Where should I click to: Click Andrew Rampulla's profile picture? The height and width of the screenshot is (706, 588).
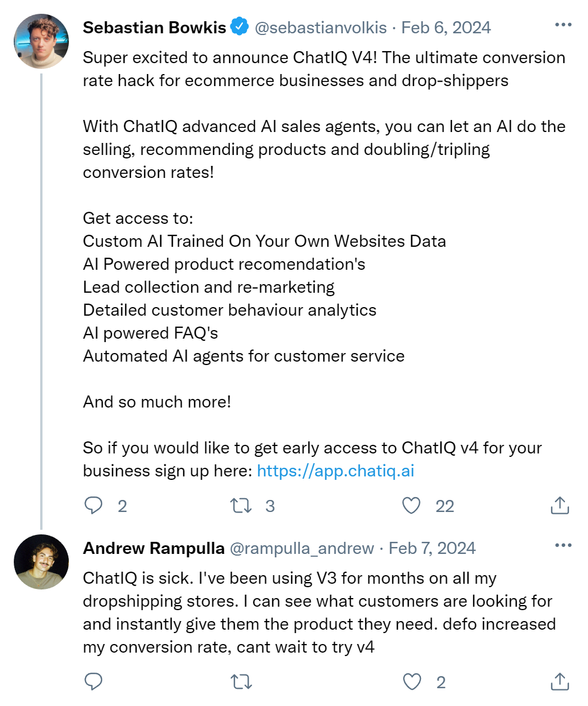(x=41, y=562)
